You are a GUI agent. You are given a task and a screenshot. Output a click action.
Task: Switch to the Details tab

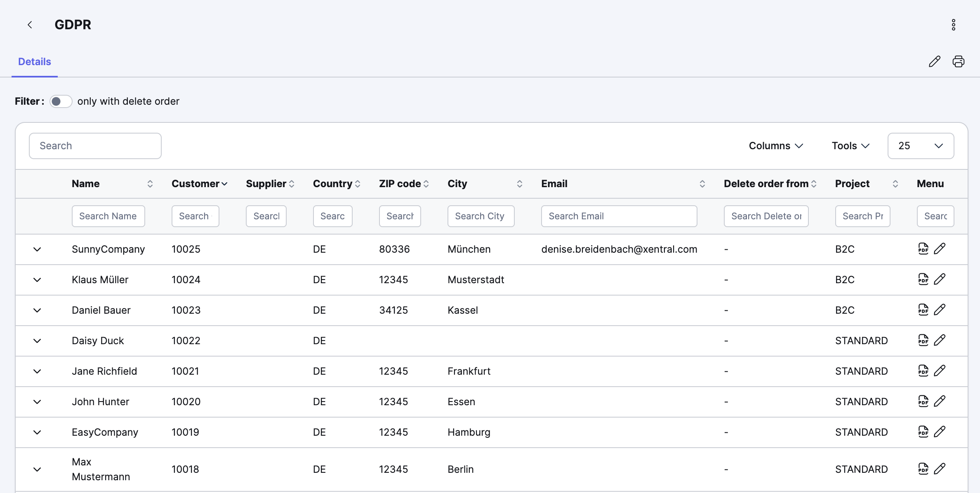coord(35,62)
